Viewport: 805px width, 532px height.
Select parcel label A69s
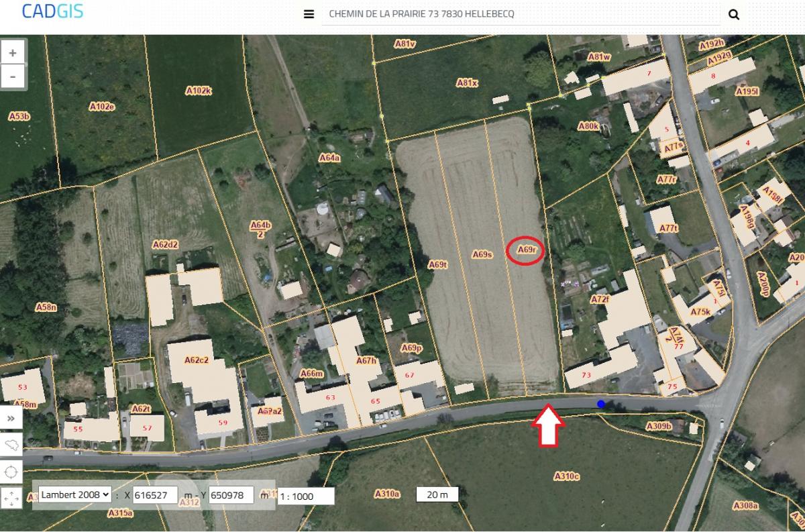(482, 254)
